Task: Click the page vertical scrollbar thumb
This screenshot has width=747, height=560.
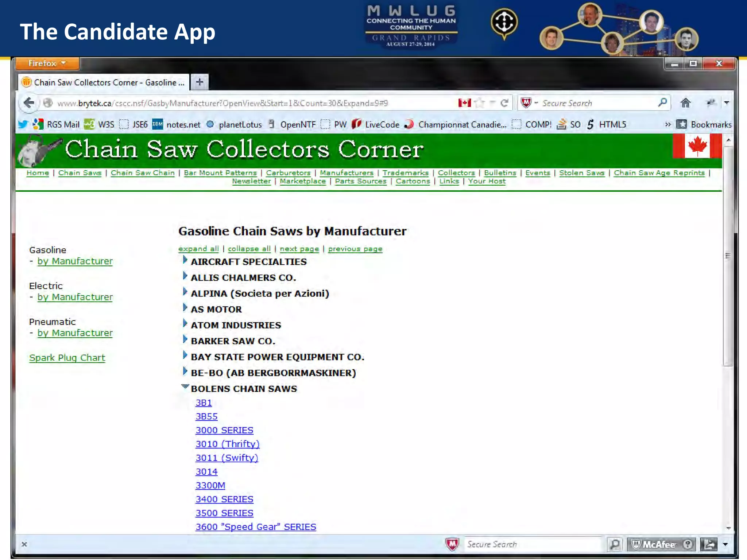Action: [x=728, y=256]
